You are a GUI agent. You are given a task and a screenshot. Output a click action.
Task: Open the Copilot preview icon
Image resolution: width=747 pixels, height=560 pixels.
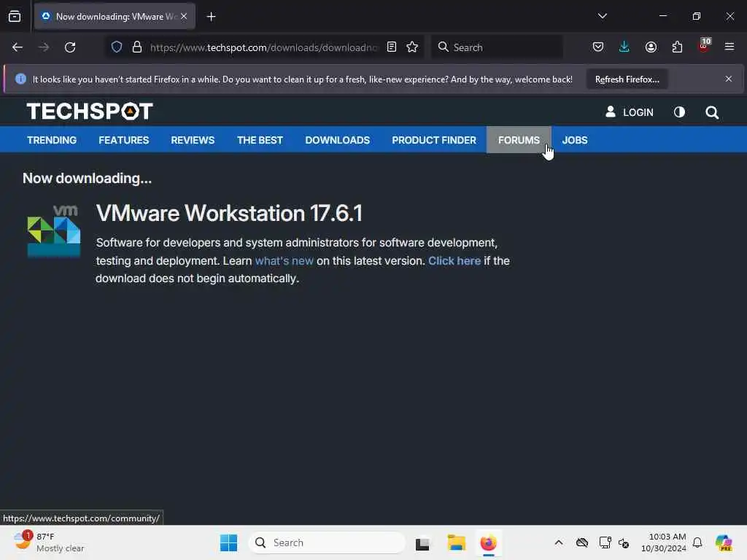(x=724, y=542)
